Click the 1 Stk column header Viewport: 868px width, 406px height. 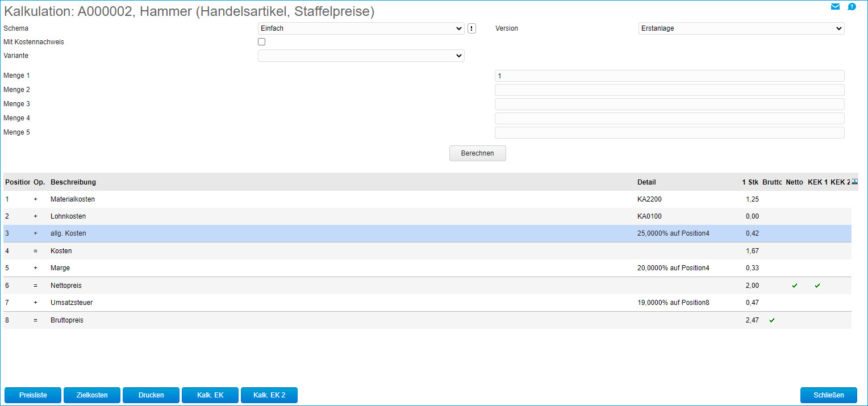[750, 182]
